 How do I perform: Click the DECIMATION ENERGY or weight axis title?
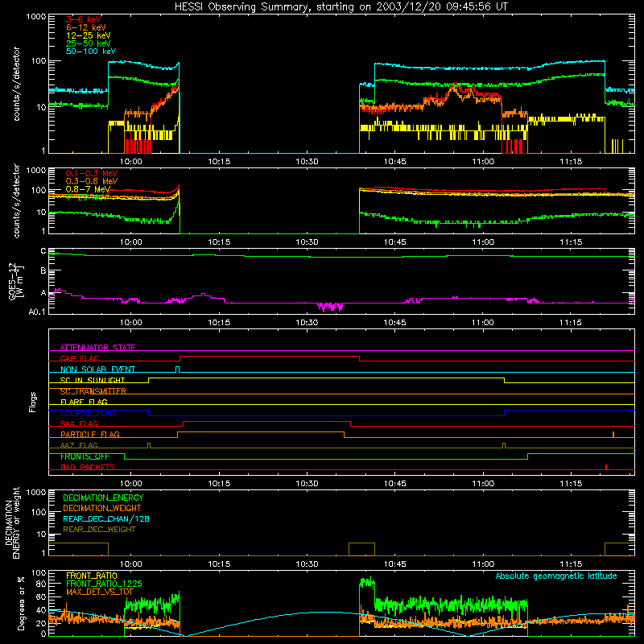click(x=12, y=522)
